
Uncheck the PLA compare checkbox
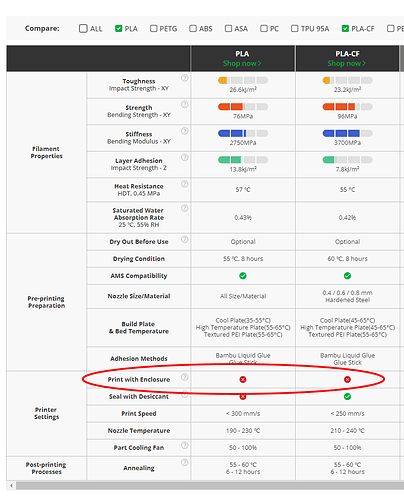[x=118, y=28]
